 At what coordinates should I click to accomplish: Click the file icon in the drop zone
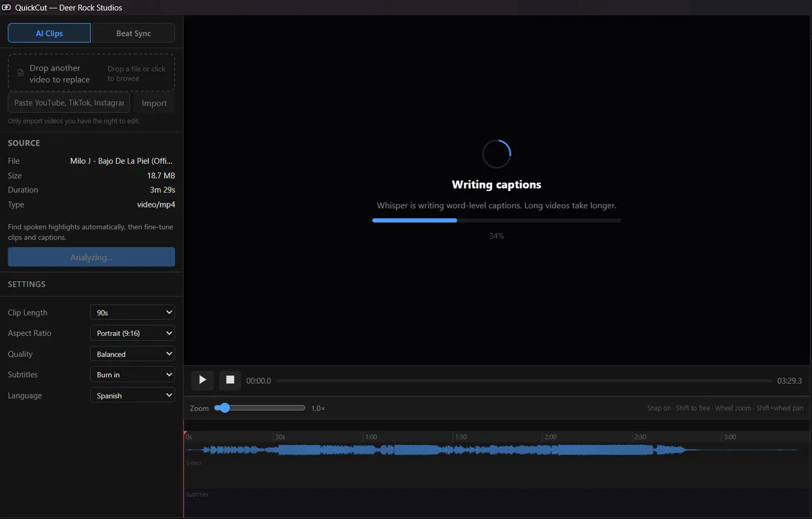pyautogui.click(x=20, y=73)
